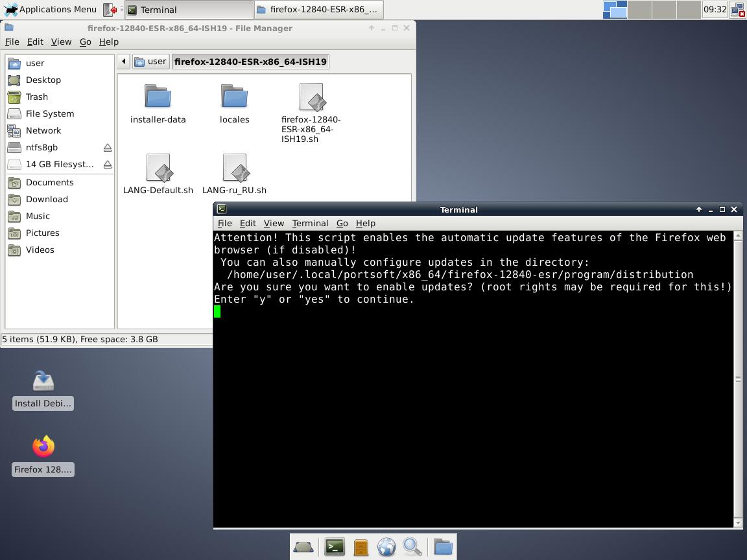The image size is (747, 560).
Task: Open Go menu in Terminal window
Action: coord(342,224)
